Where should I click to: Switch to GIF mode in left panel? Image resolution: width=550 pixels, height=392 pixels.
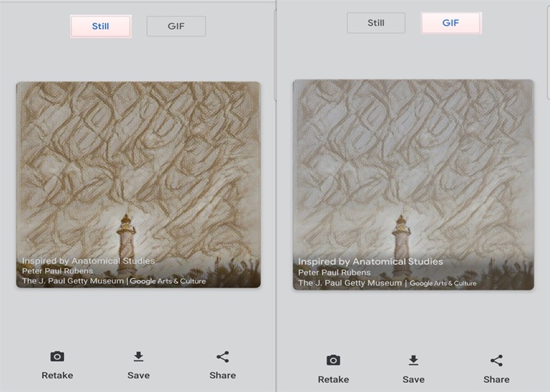coord(176,26)
